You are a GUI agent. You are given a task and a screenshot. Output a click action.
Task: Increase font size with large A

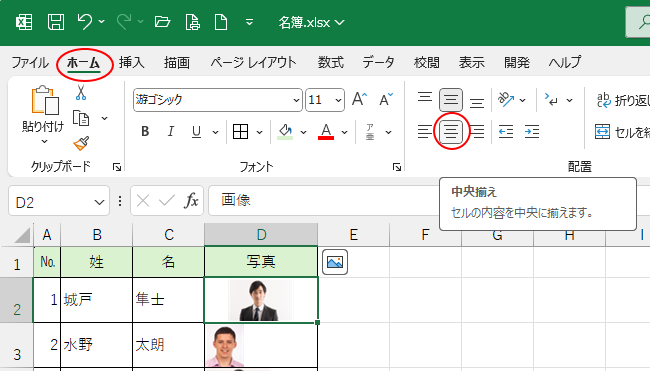pos(359,99)
